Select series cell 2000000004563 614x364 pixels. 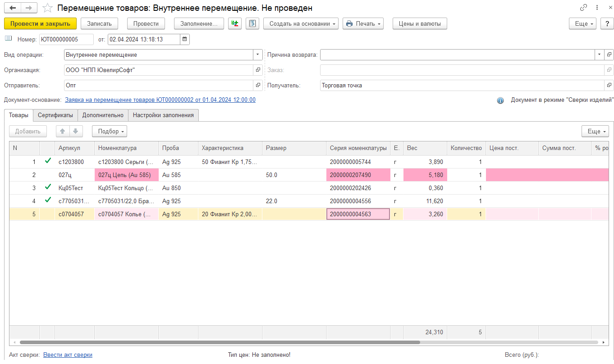coord(358,214)
